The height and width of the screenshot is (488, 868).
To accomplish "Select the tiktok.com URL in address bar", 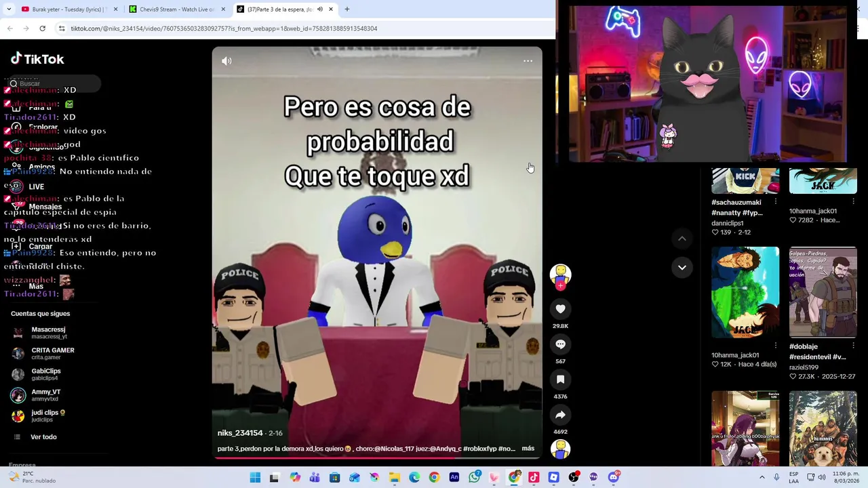I will [x=224, y=28].
